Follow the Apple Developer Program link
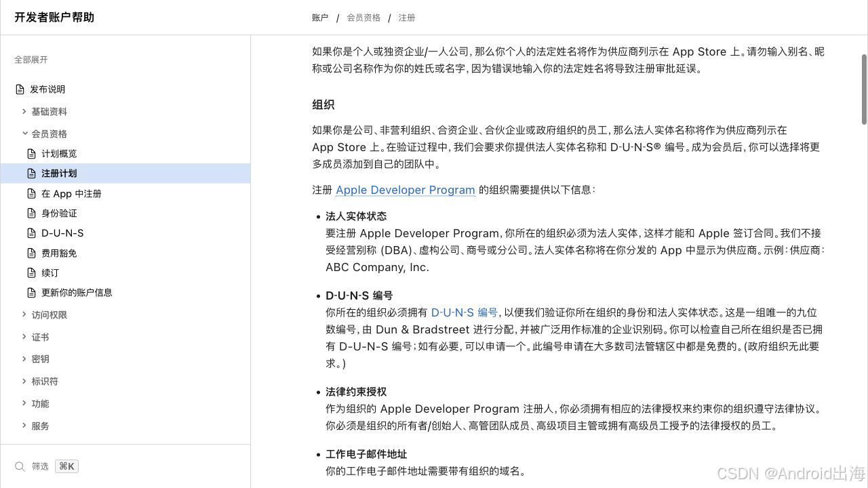 click(x=406, y=190)
